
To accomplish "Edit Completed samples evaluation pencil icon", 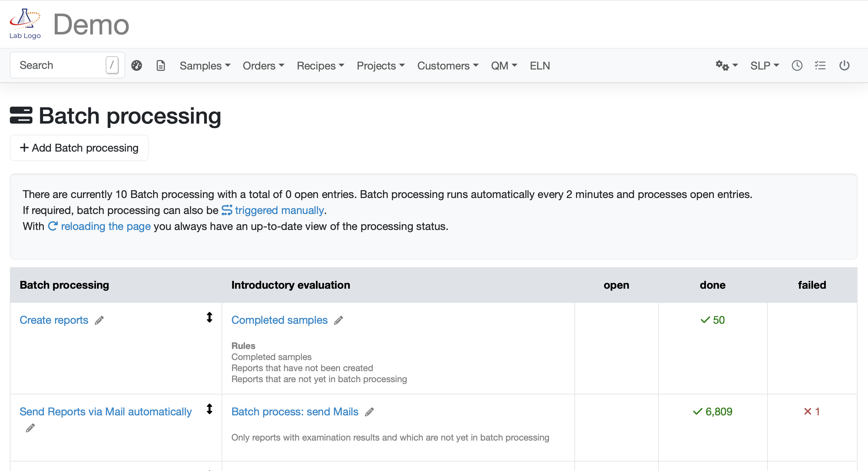I will click(338, 320).
